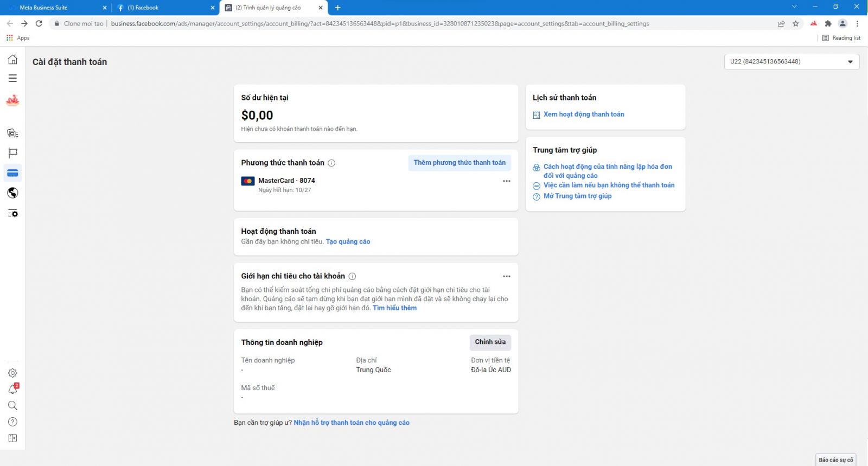Screen dimensions: 868x466
Task: Bookmark page with star icon
Action: pyautogui.click(x=796, y=23)
